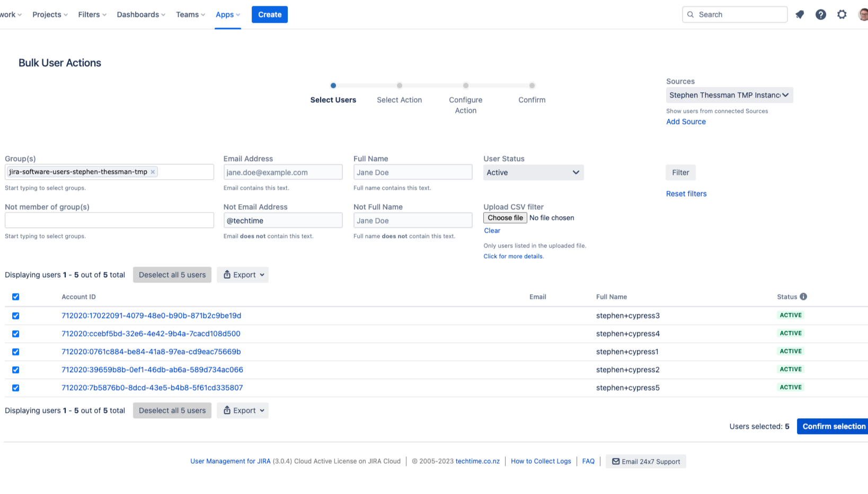Click the user profile avatar
Screen dimensions: 868x494
pyautogui.click(x=863, y=15)
